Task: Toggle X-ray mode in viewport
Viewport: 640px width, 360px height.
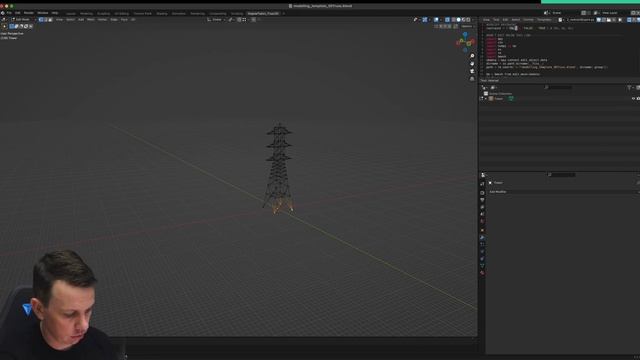Action: pyautogui.click(x=447, y=20)
